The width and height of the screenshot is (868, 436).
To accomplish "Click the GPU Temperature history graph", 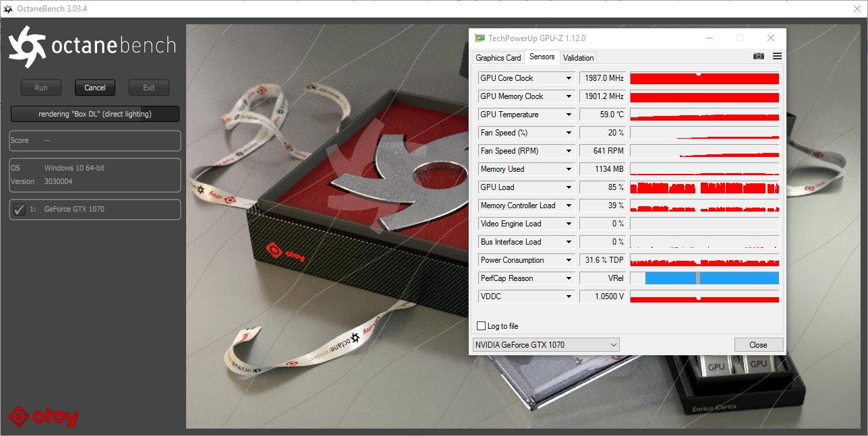I will 705,115.
